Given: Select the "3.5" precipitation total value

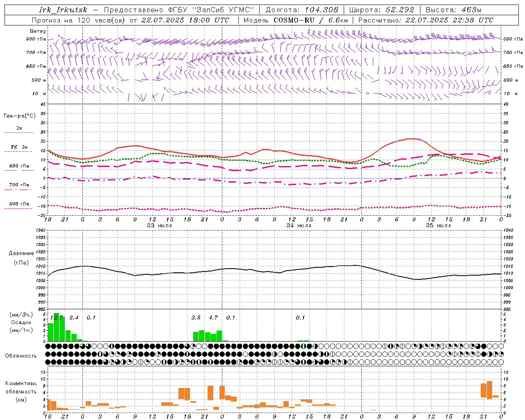Looking at the screenshot, I should click(196, 317).
